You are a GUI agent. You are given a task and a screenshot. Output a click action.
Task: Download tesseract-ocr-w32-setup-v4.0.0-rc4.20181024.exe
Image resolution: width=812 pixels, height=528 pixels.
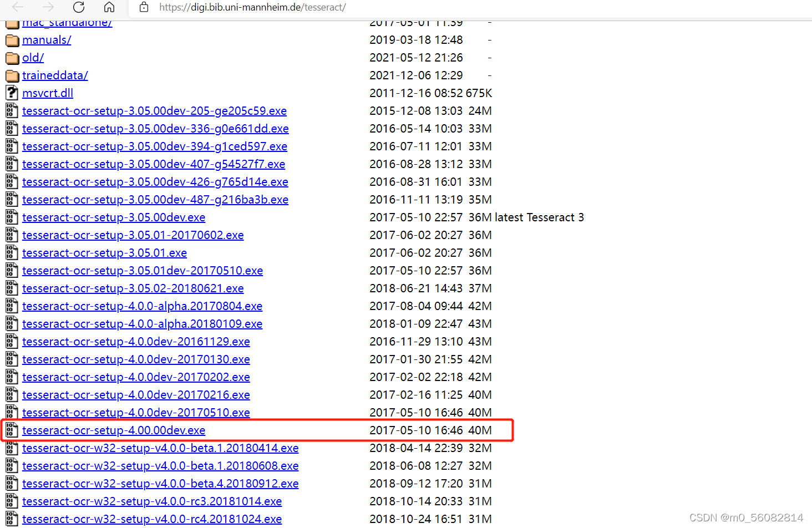(152, 519)
